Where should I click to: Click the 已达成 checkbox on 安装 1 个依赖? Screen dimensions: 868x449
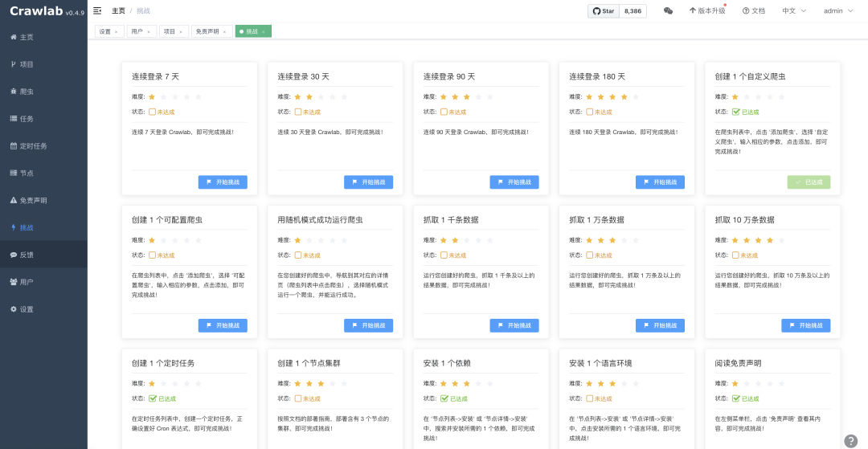[444, 398]
